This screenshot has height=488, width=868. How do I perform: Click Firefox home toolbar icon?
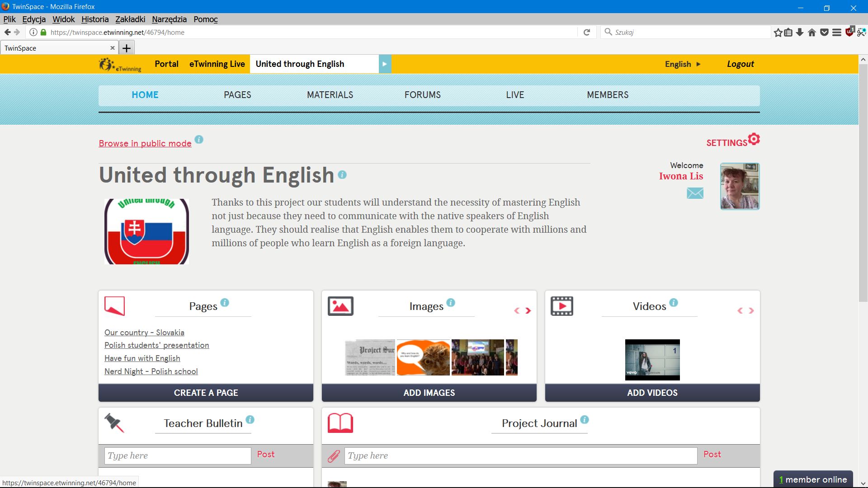(x=812, y=33)
